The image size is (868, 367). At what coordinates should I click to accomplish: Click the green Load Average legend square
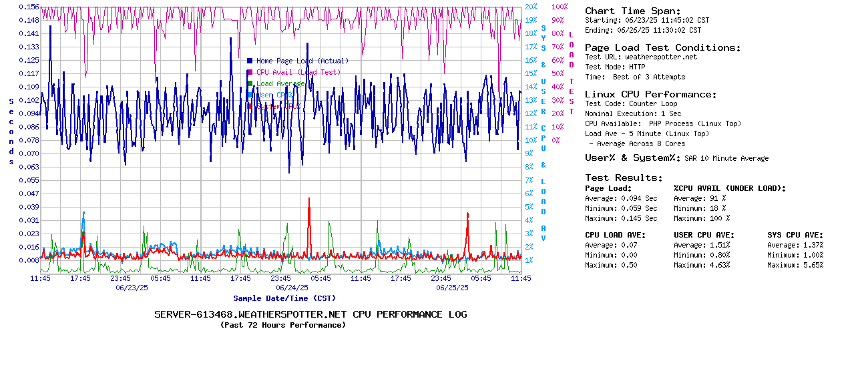(x=250, y=83)
